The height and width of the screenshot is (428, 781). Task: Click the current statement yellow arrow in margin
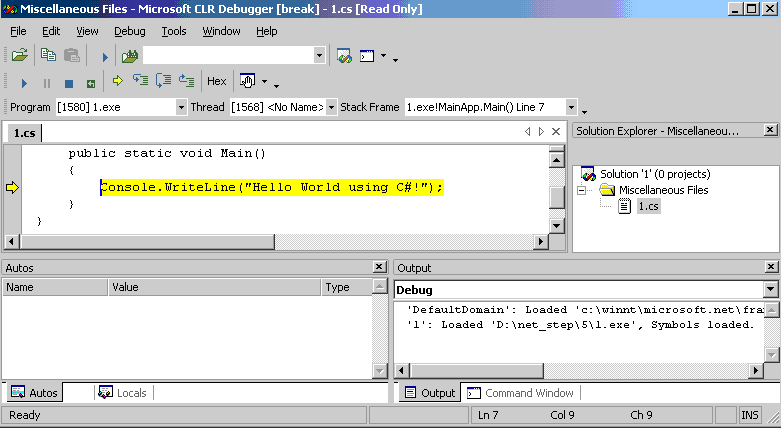tap(12, 188)
